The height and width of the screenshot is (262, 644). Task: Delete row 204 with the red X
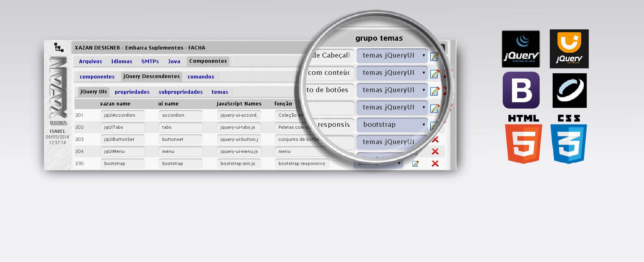(435, 152)
